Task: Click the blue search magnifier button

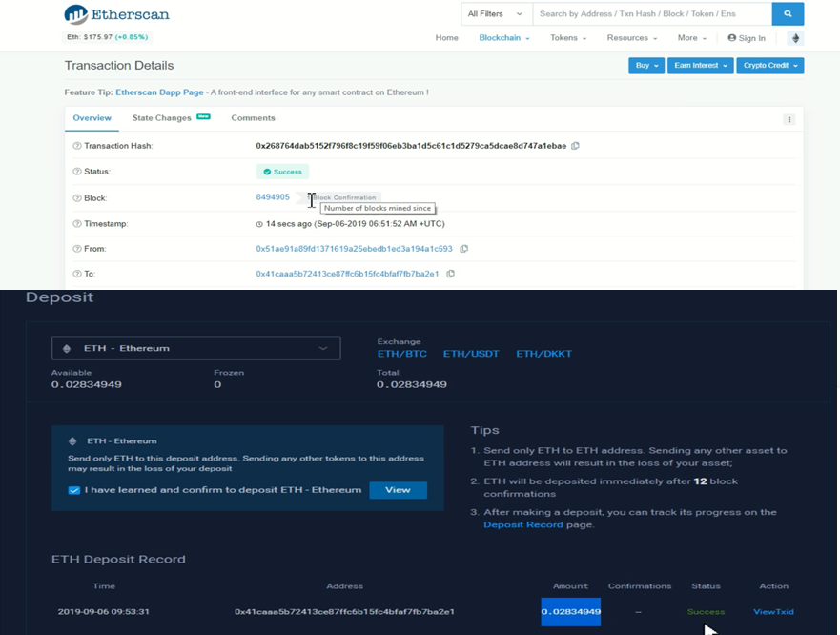Action: click(788, 14)
